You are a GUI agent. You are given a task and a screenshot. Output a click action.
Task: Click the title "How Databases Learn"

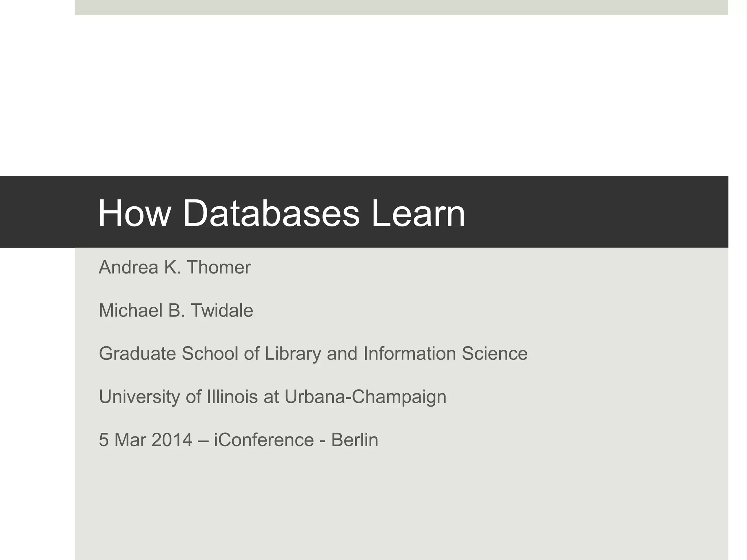click(x=281, y=213)
